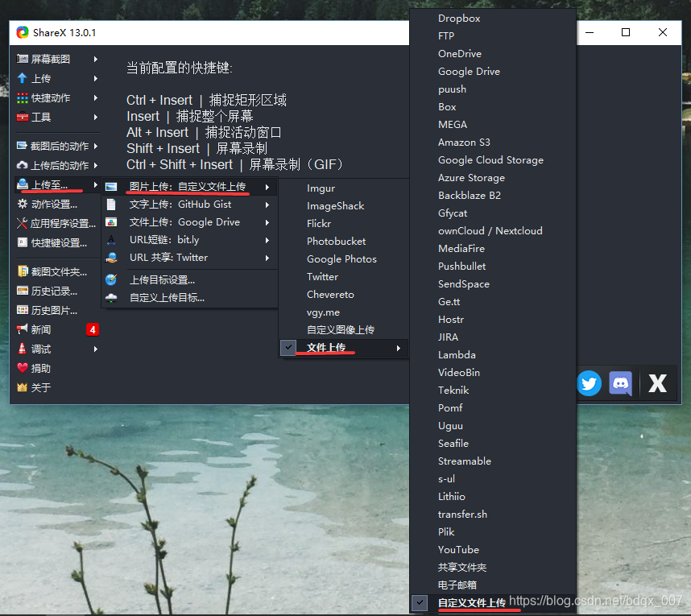Click the image history thumbnails icon

22,310
